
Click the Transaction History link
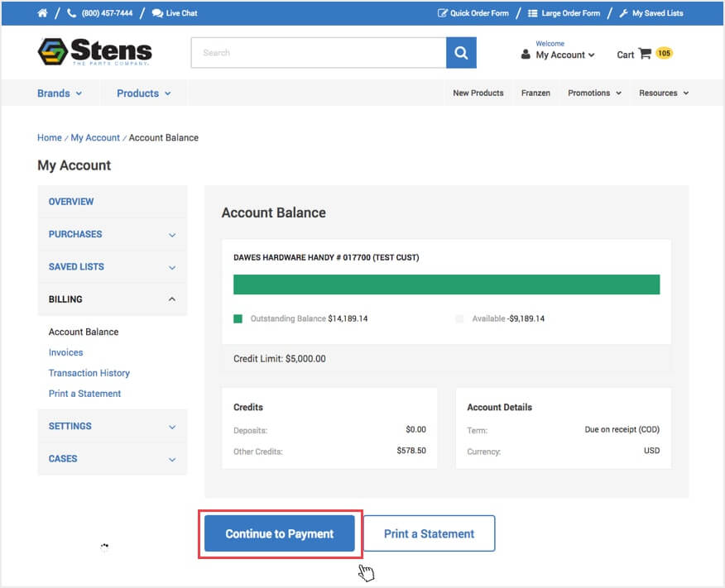(89, 373)
